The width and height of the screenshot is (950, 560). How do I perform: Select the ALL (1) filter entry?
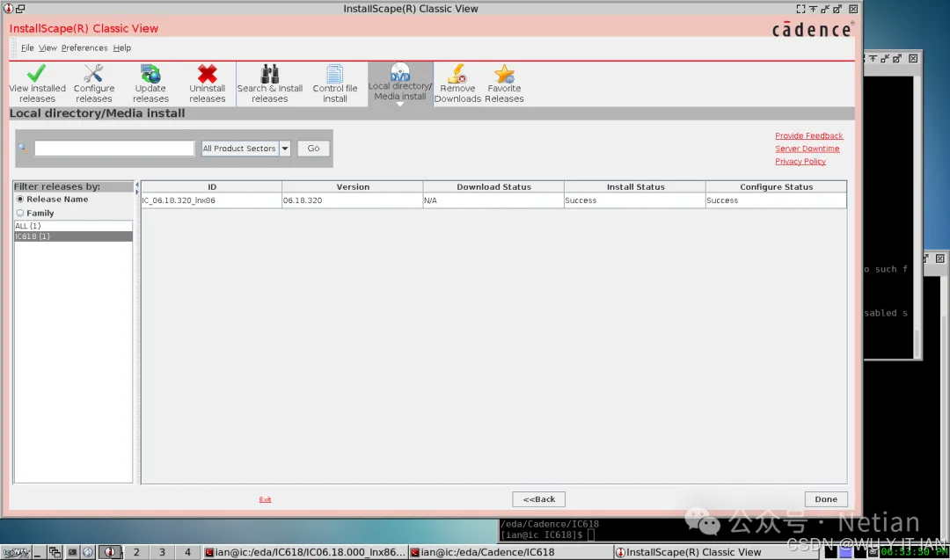point(73,226)
